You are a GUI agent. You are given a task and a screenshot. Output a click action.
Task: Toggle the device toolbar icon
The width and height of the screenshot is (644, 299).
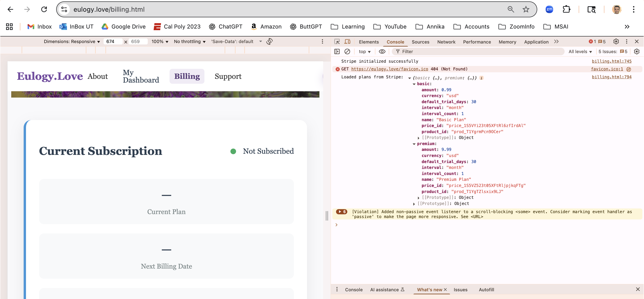[347, 41]
